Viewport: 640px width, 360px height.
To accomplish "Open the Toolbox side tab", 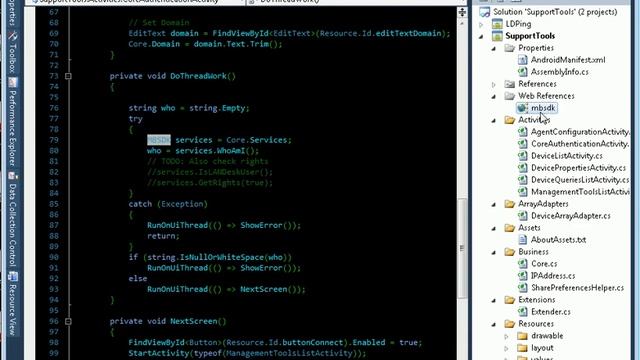I will click(x=12, y=53).
